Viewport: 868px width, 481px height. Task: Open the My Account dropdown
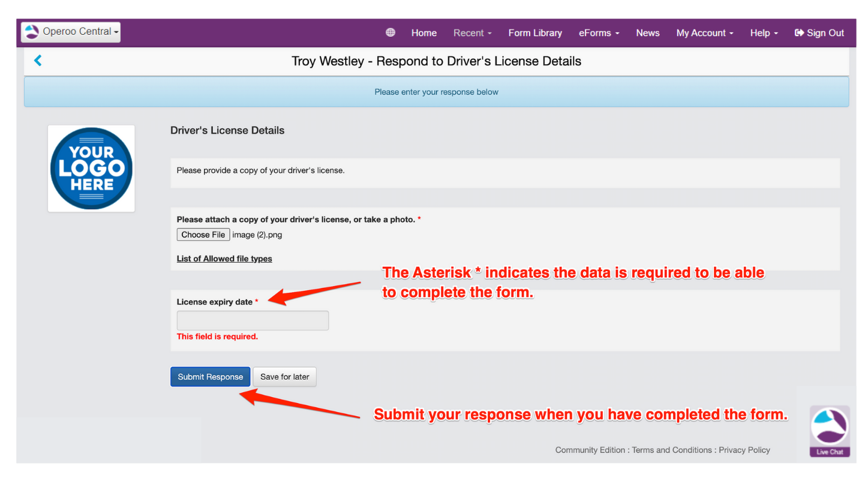[x=704, y=33]
